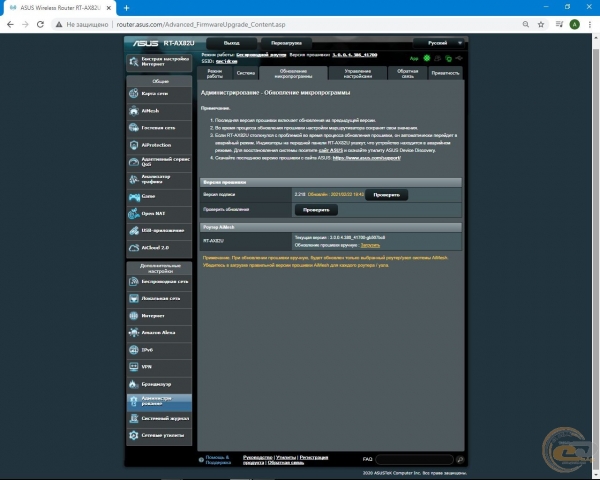Viewport: 600px width, 480px height.
Task: Open the Amazon Alexa section
Action: coord(159,333)
